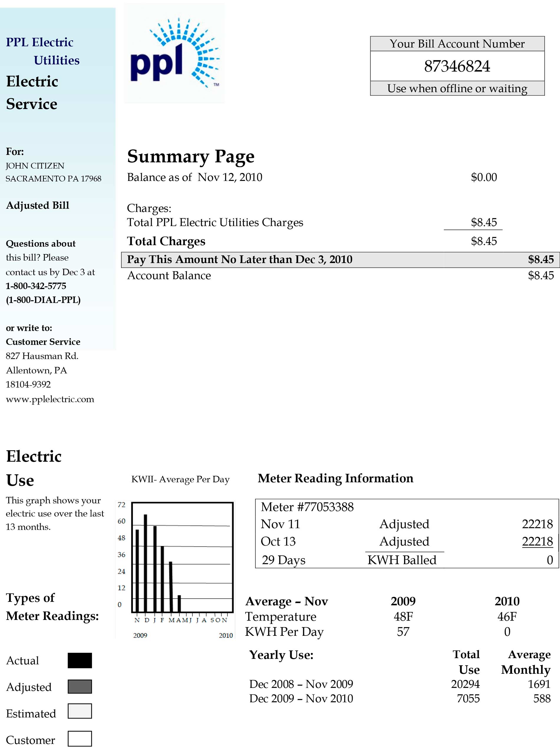Image resolution: width=560 pixels, height=751 pixels.
Task: Click the Meter Reading Information heading
Action: (x=335, y=478)
